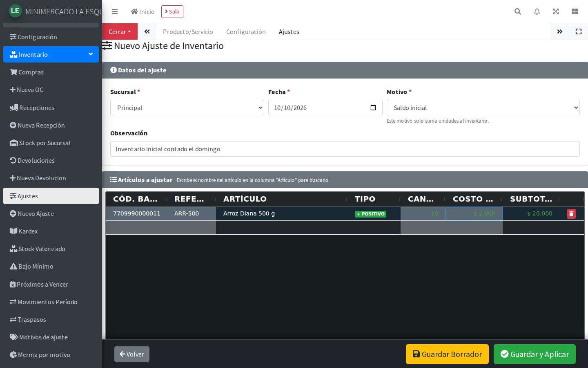Open Kardex from the sidebar

coord(51,231)
